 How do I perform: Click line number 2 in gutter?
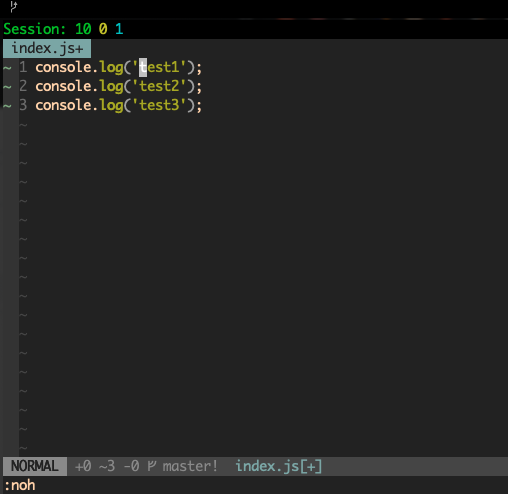pos(23,86)
